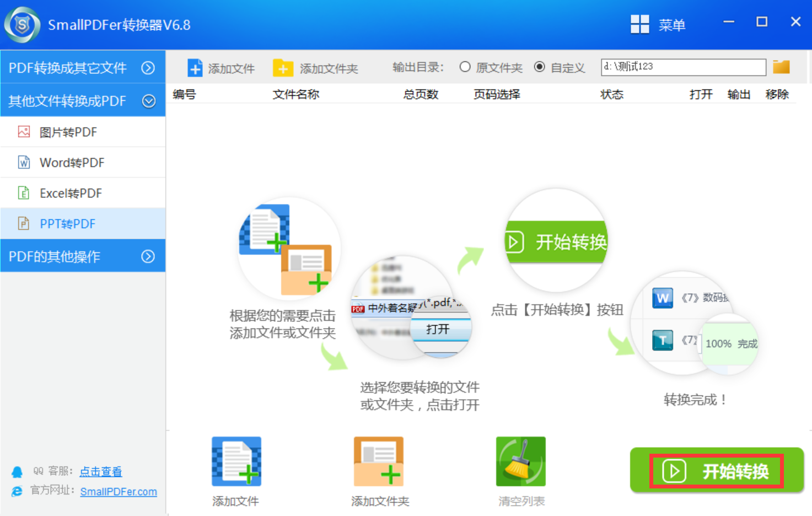Click the large add folder icon at bottom

click(x=379, y=461)
